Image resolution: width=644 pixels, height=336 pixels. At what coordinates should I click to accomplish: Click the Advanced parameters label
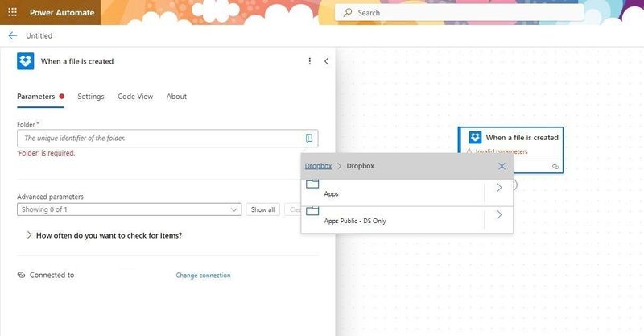click(50, 197)
